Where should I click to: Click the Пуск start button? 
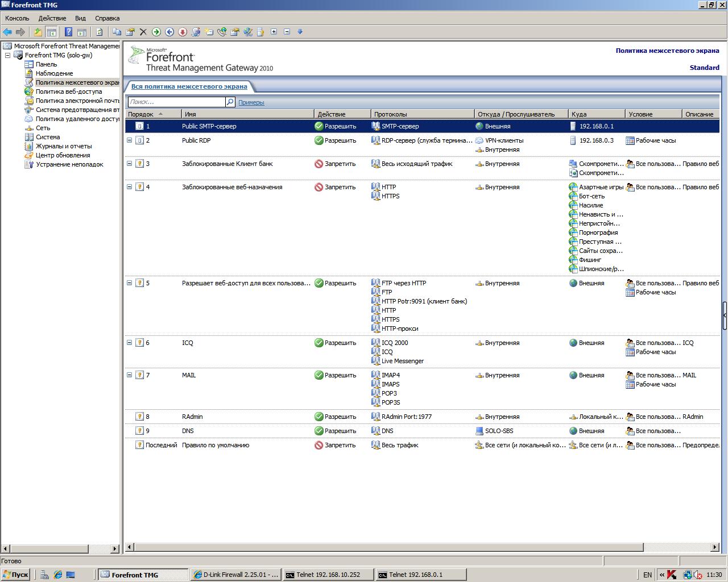click(15, 575)
